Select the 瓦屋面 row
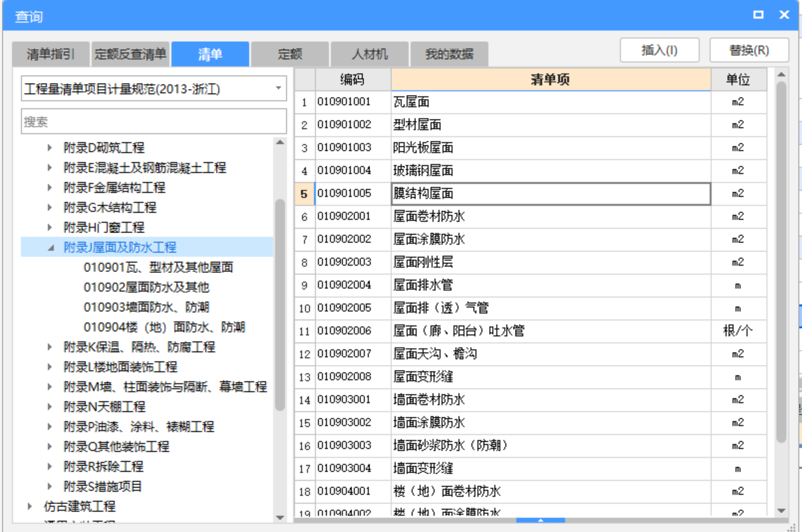This screenshot has width=802, height=532. click(x=530, y=102)
